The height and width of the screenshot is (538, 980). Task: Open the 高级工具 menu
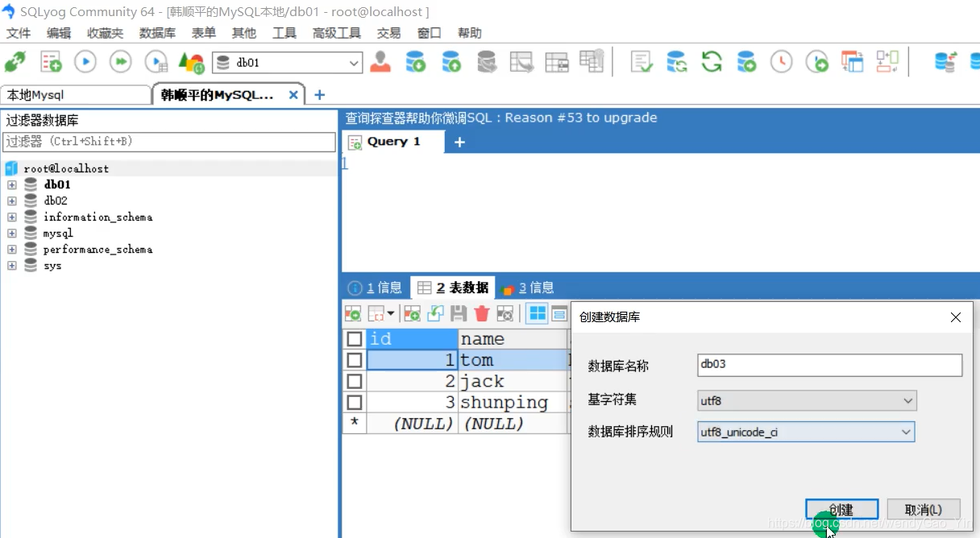click(337, 33)
